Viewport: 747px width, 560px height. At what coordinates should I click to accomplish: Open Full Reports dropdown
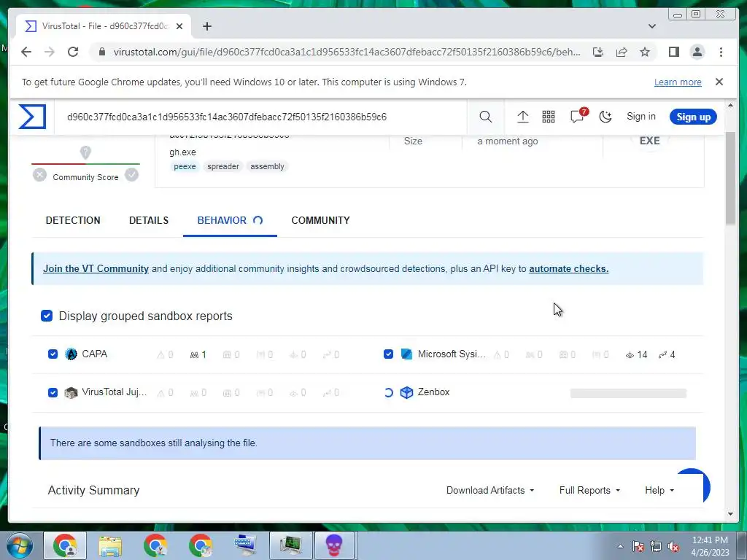589,490
